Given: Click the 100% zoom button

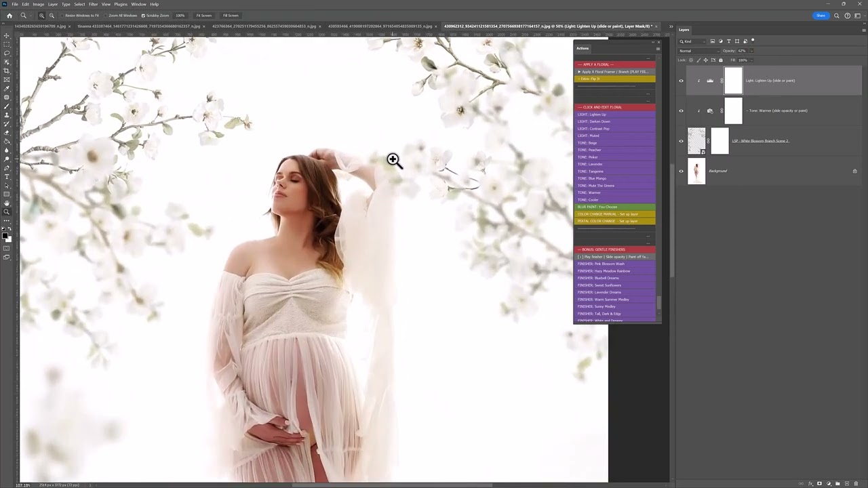Looking at the screenshot, I should point(180,16).
